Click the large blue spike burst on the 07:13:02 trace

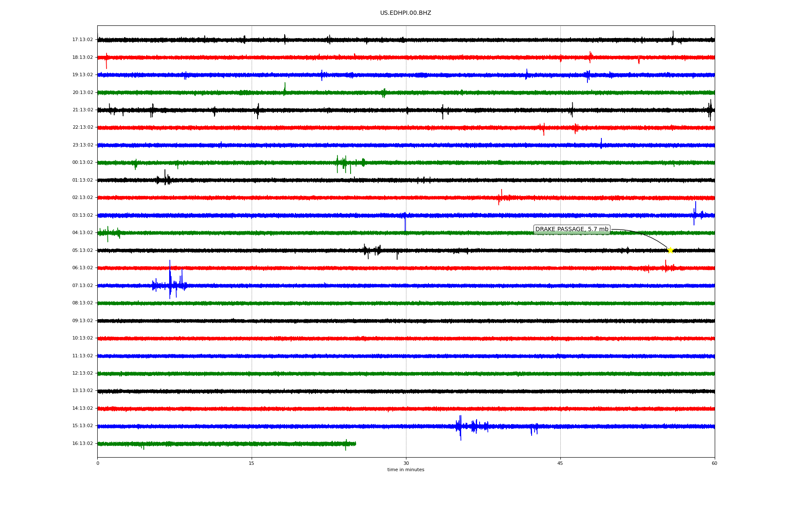pyautogui.click(x=170, y=280)
